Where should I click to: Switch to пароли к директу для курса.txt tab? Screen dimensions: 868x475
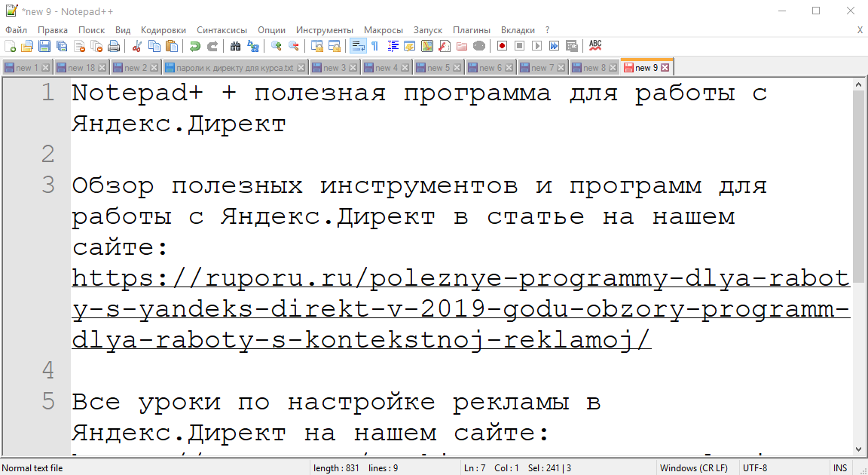pyautogui.click(x=235, y=68)
